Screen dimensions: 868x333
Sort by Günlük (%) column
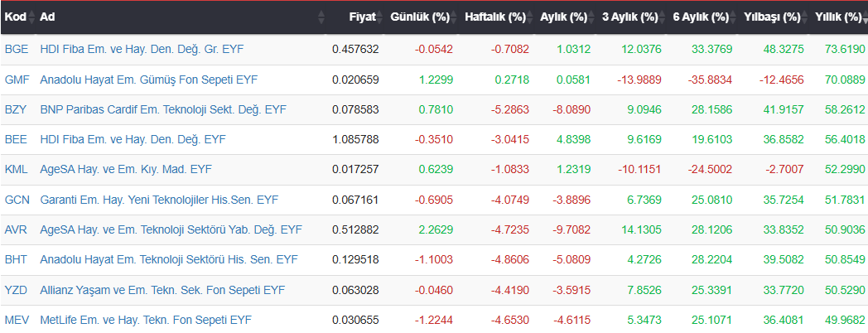point(422,17)
